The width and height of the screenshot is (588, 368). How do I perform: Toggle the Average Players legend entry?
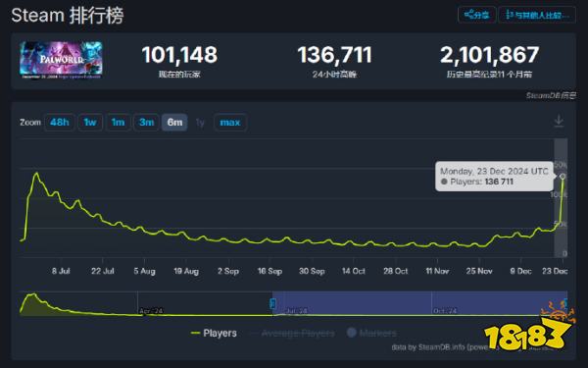292,333
